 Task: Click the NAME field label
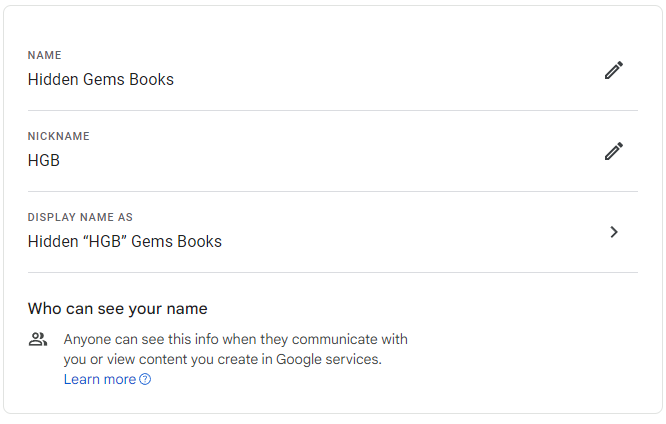coord(44,55)
